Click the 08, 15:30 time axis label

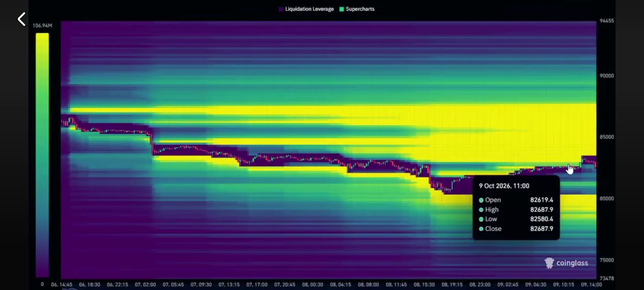tap(424, 285)
